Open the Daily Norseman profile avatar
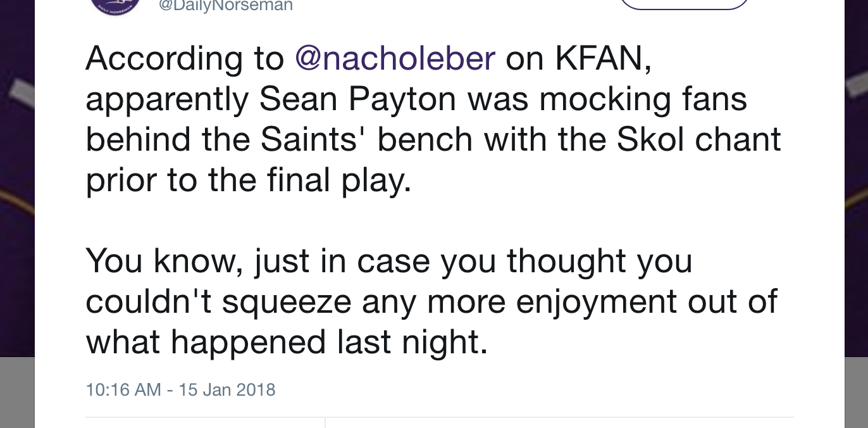Screen dimensions: 868x428 [115, 5]
